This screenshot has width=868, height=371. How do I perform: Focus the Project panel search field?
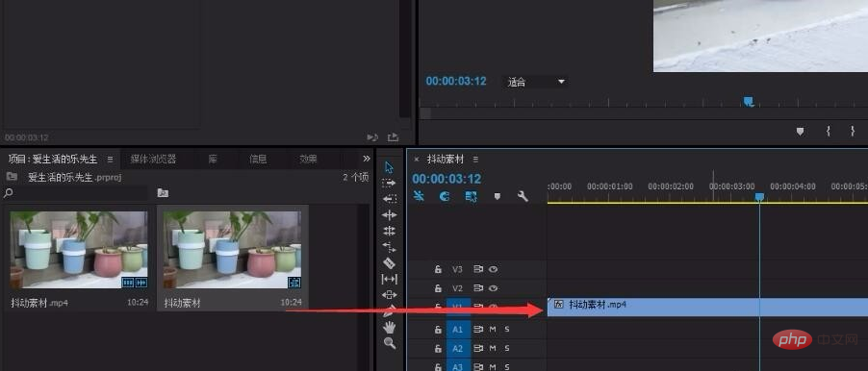click(x=82, y=193)
